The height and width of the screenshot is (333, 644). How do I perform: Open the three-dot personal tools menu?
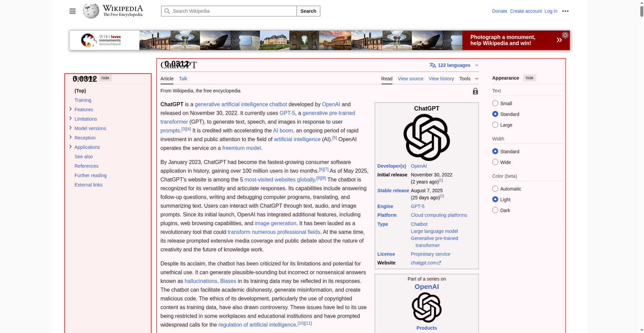click(x=565, y=11)
